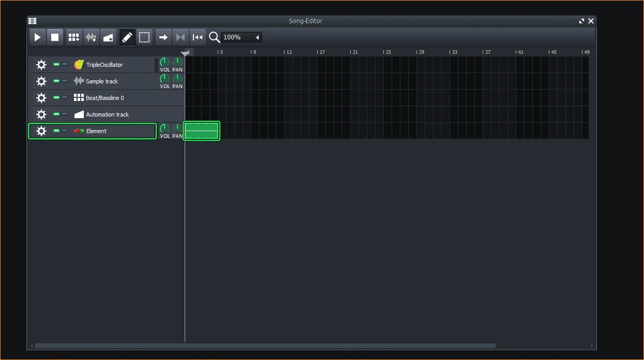Solo the Element track

click(65, 131)
